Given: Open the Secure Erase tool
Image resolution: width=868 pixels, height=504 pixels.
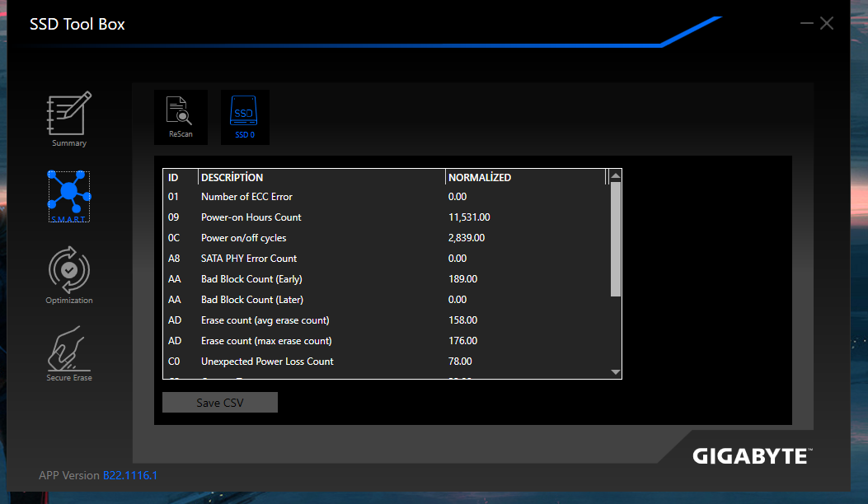Looking at the screenshot, I should coord(69,353).
